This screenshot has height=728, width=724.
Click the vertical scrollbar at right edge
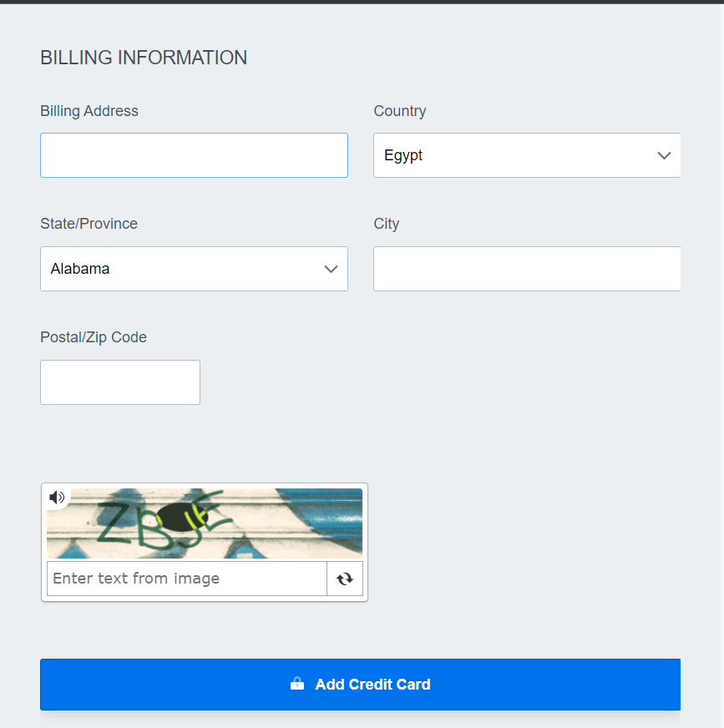pyautogui.click(x=721, y=366)
